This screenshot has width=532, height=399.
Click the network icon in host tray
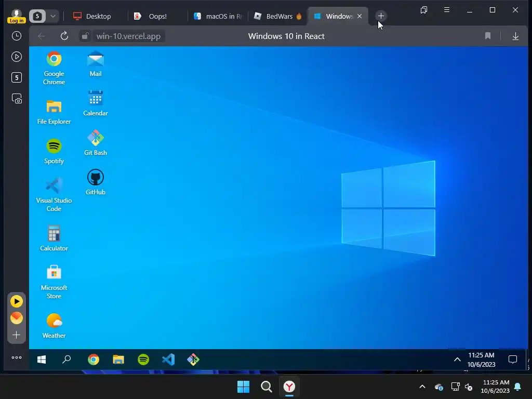[455, 387]
